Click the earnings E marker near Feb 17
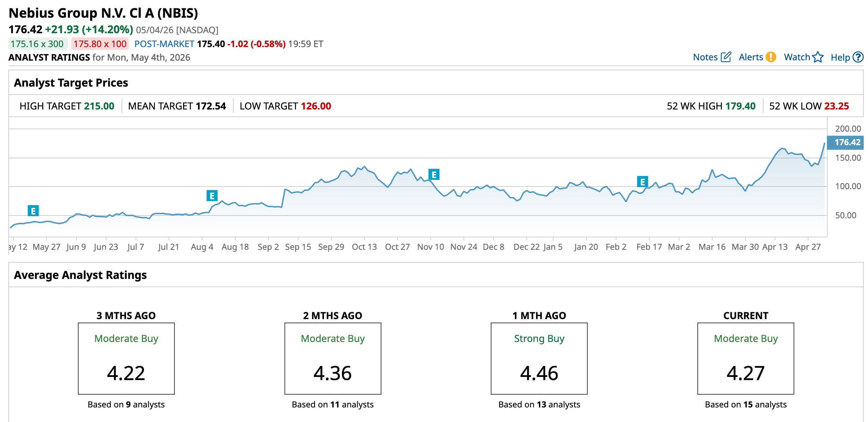Image resolution: width=868 pixels, height=422 pixels. (x=643, y=182)
